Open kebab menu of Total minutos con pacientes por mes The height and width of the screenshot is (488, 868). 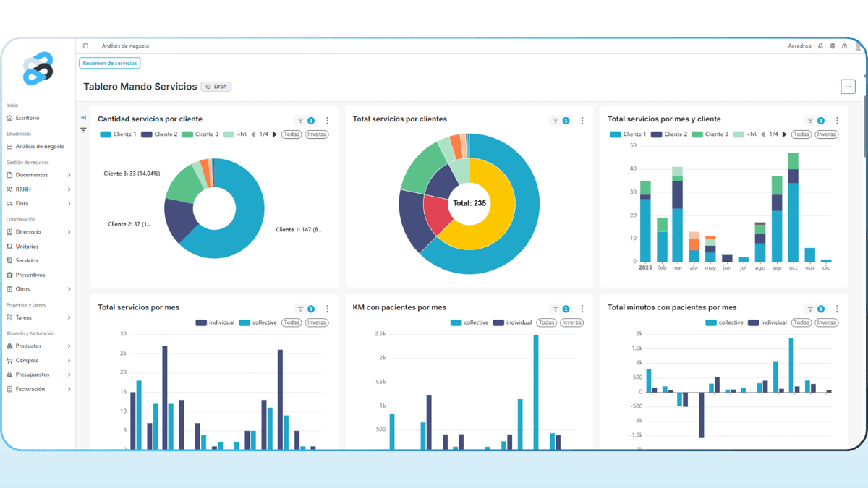[837, 309]
